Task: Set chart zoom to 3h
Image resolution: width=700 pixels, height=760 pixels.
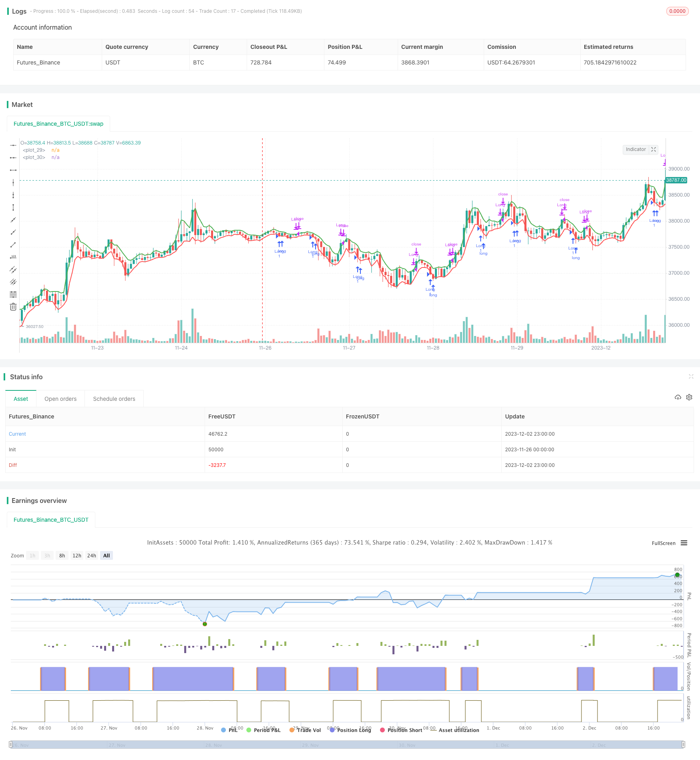Action: pos(47,555)
